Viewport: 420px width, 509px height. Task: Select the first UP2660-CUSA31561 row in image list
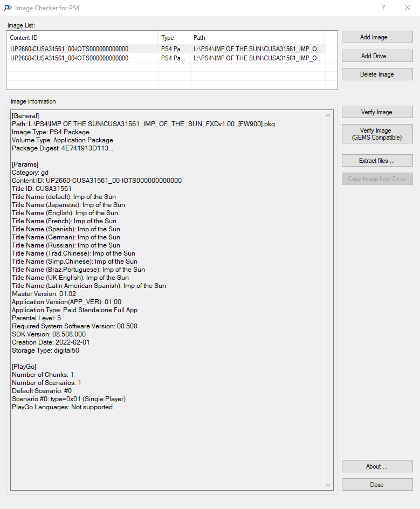click(166, 49)
